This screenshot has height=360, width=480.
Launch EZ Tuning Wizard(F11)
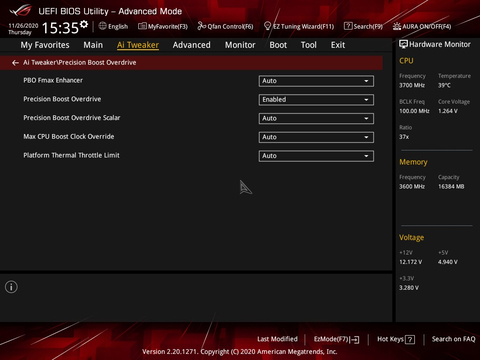click(299, 26)
